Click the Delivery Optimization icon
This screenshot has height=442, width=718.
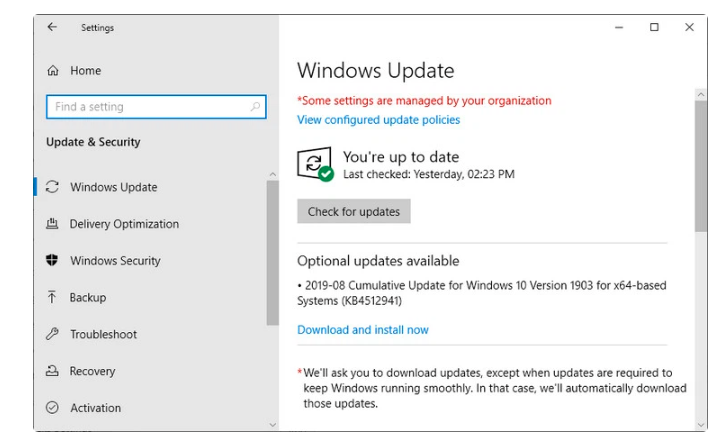tap(53, 224)
